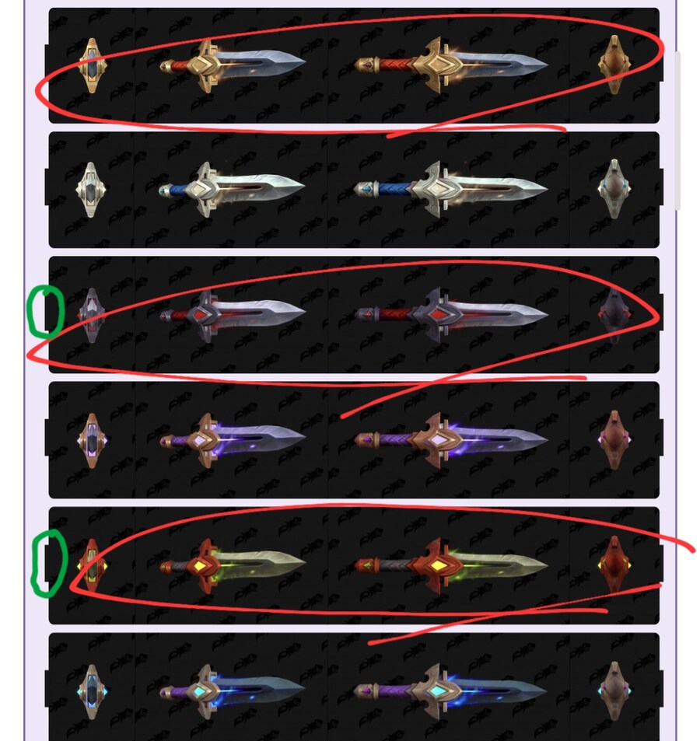Select the large blue-glowing sword, bottom row
Viewport: 700px width, 741px height.
451,691
